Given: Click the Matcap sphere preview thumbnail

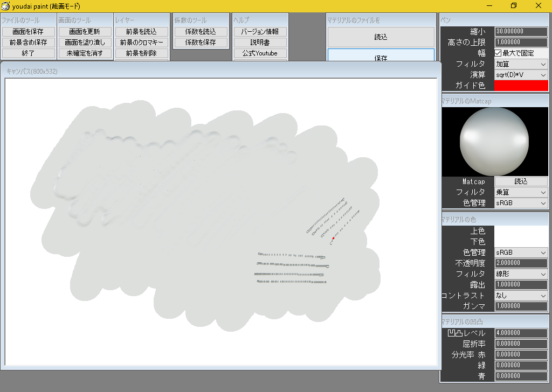Looking at the screenshot, I should point(495,141).
